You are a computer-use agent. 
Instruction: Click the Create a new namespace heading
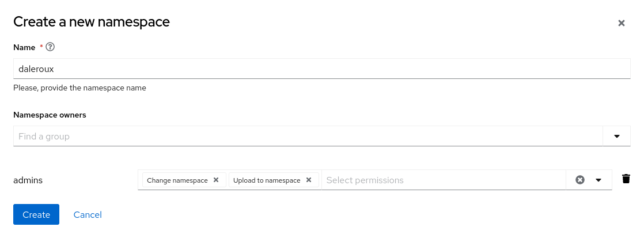click(91, 22)
